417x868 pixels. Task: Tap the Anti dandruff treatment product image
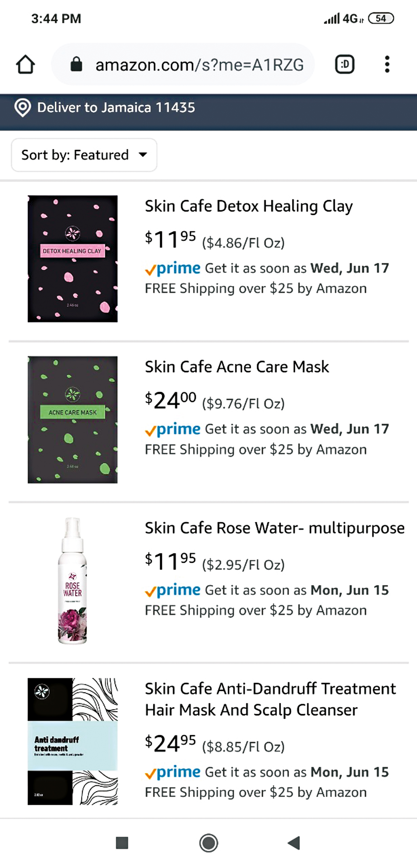[73, 741]
